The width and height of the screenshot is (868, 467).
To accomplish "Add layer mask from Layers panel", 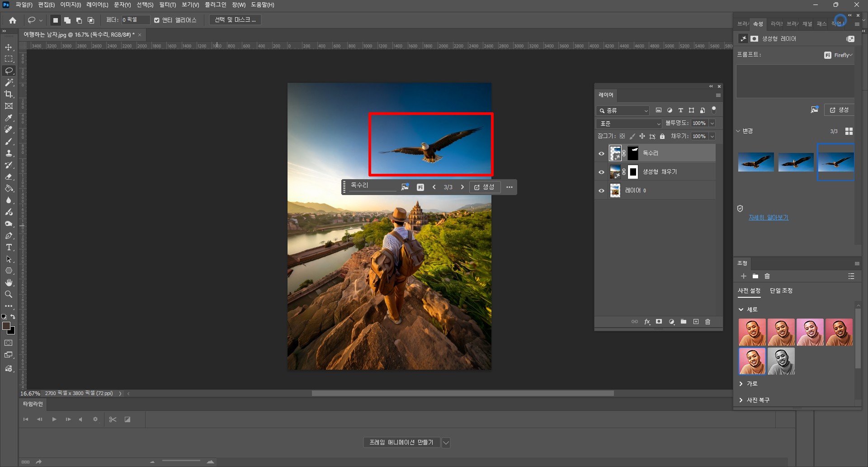I will 659,322.
